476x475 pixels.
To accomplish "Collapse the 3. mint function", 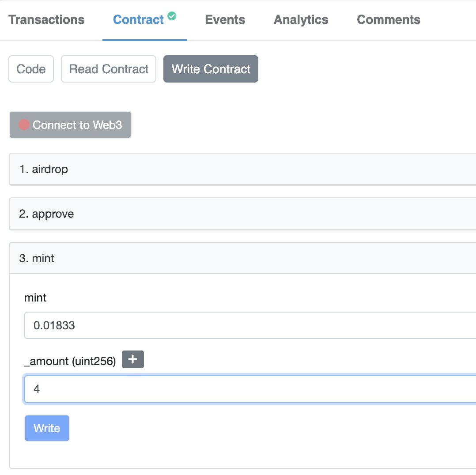I will click(242, 258).
